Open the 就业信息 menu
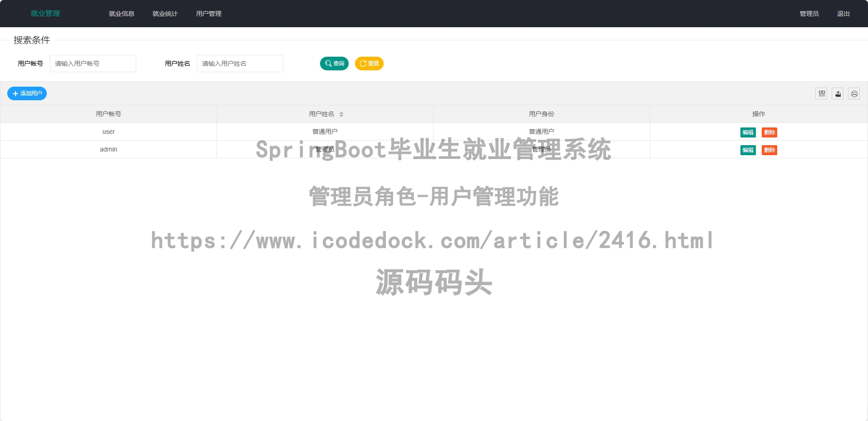Image resolution: width=868 pixels, height=421 pixels. tap(122, 14)
